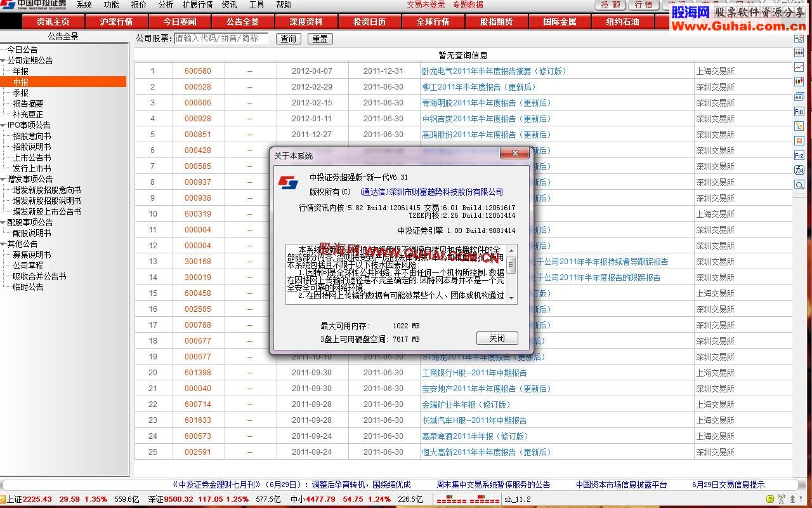The image size is (812, 508).
Task: Switch to the 国际金属 tab
Action: pyautogui.click(x=560, y=22)
